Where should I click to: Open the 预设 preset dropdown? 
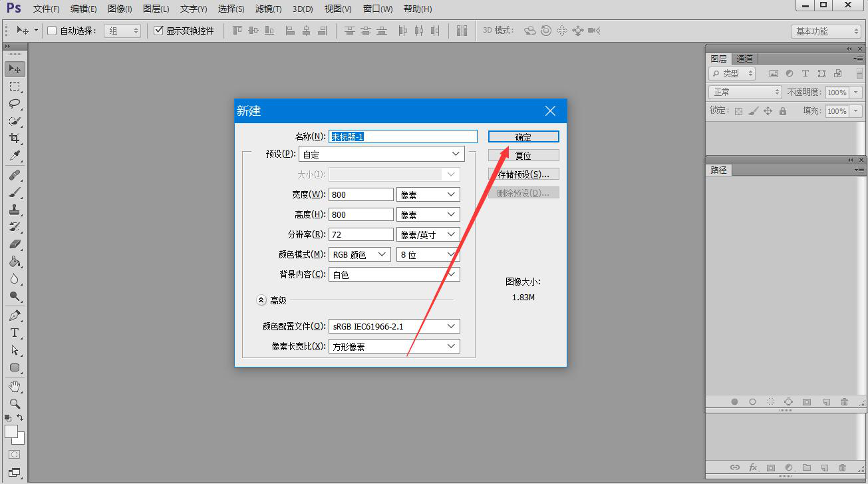(381, 154)
